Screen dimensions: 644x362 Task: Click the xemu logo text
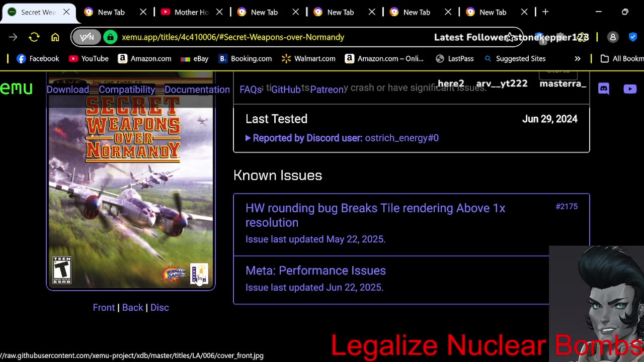click(16, 88)
